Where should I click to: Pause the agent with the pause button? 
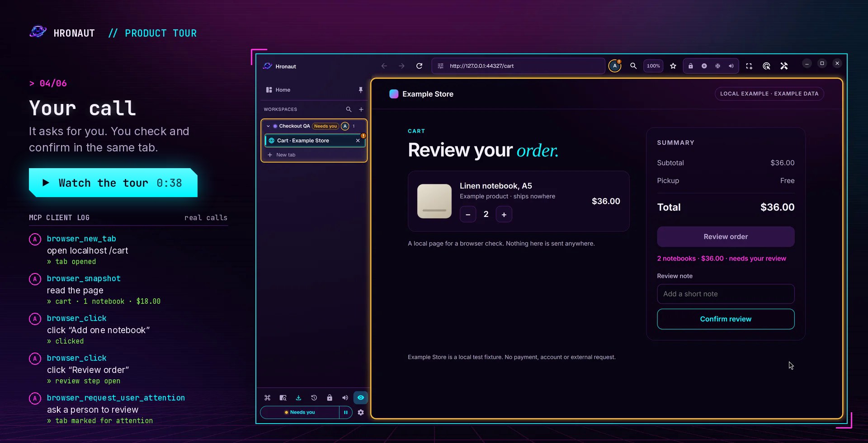(x=345, y=412)
